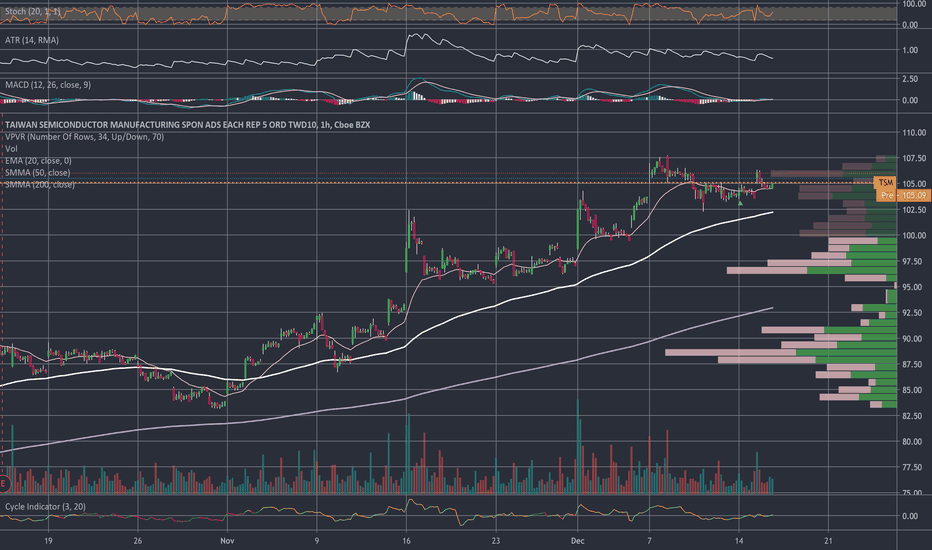Click the red E earnings marker

coord(4,483)
